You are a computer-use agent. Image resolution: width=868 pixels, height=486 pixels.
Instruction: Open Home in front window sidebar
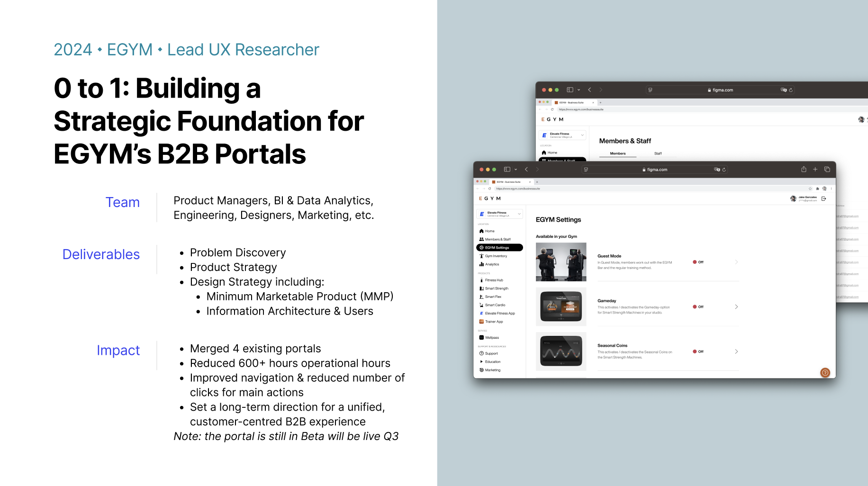[487, 231]
